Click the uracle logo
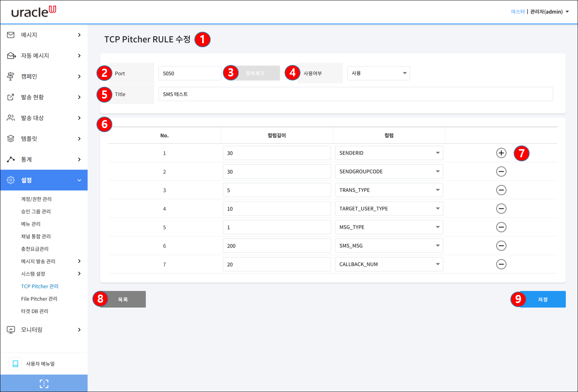The height and width of the screenshot is (392, 578). pyautogui.click(x=34, y=12)
